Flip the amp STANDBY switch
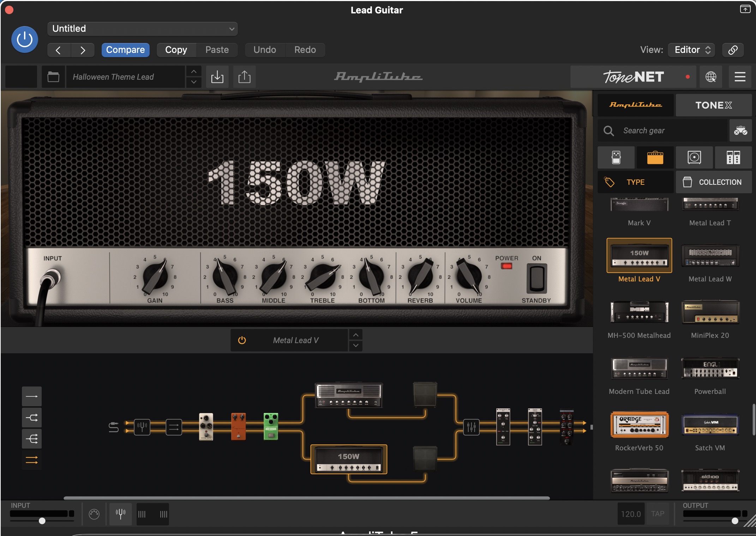Image resolution: width=756 pixels, height=536 pixels. tap(536, 278)
